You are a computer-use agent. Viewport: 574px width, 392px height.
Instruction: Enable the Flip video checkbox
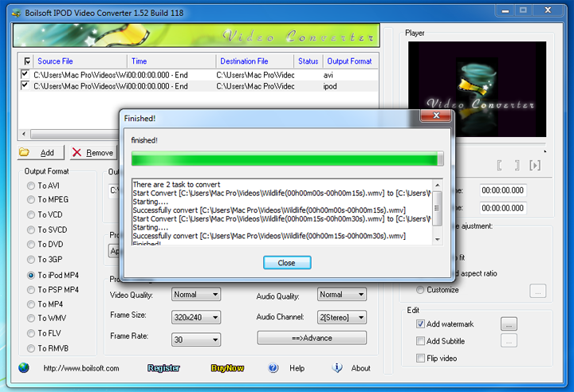[420, 358]
